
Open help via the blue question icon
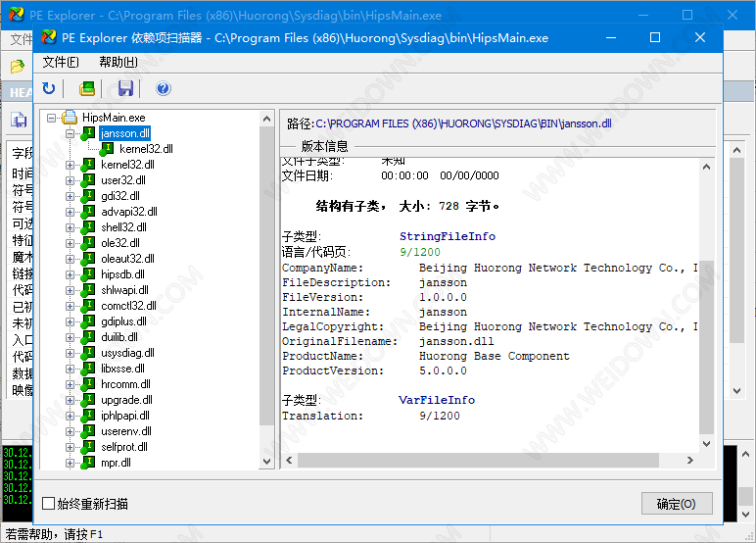click(164, 89)
